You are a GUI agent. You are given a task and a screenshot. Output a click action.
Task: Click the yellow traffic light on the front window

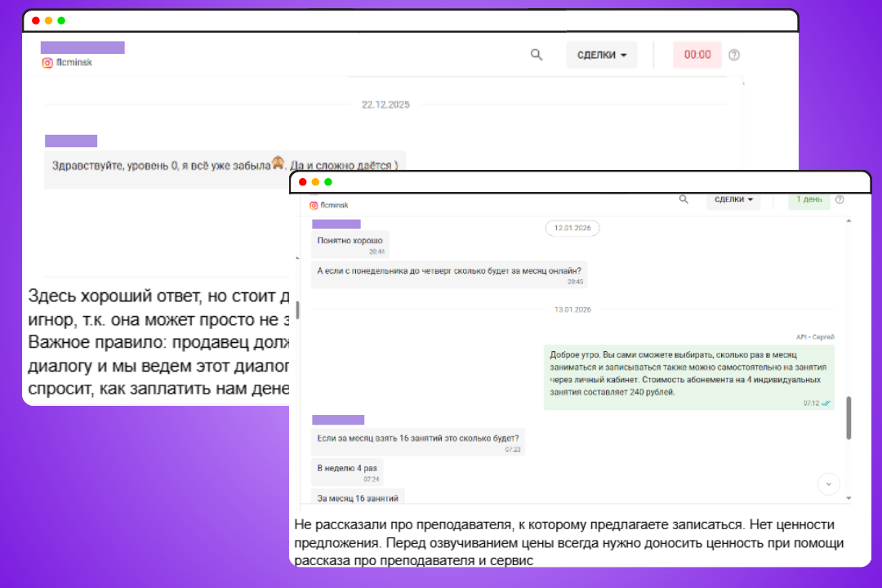[x=317, y=182]
